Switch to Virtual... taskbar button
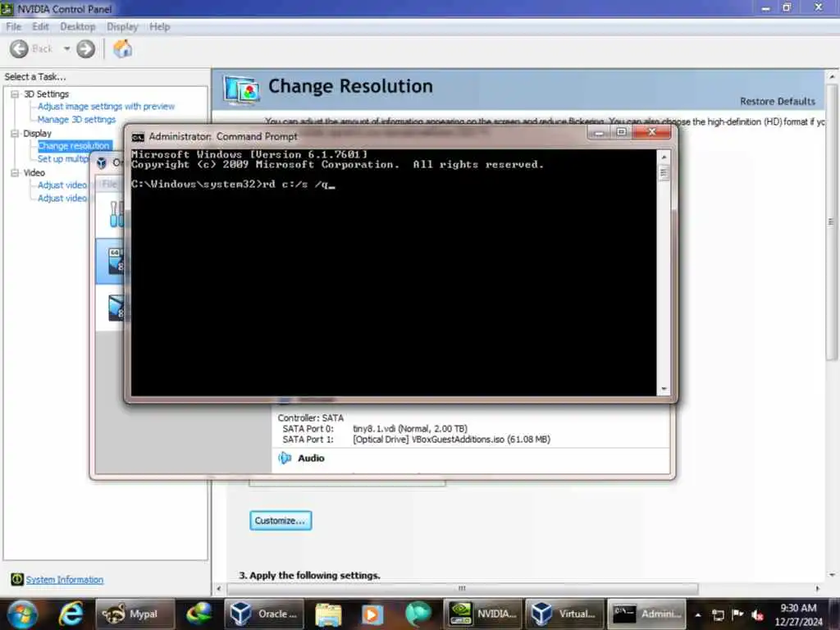This screenshot has width=840, height=630. (x=564, y=614)
